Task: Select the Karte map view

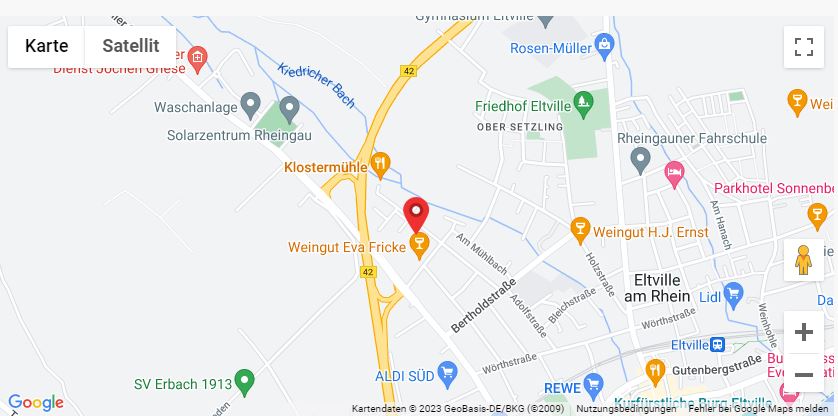Action: pos(46,46)
